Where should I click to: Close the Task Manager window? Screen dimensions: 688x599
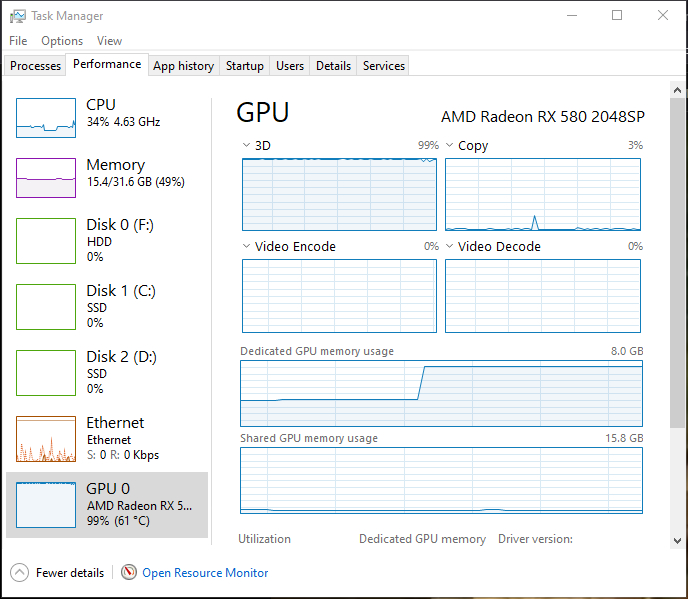point(663,15)
